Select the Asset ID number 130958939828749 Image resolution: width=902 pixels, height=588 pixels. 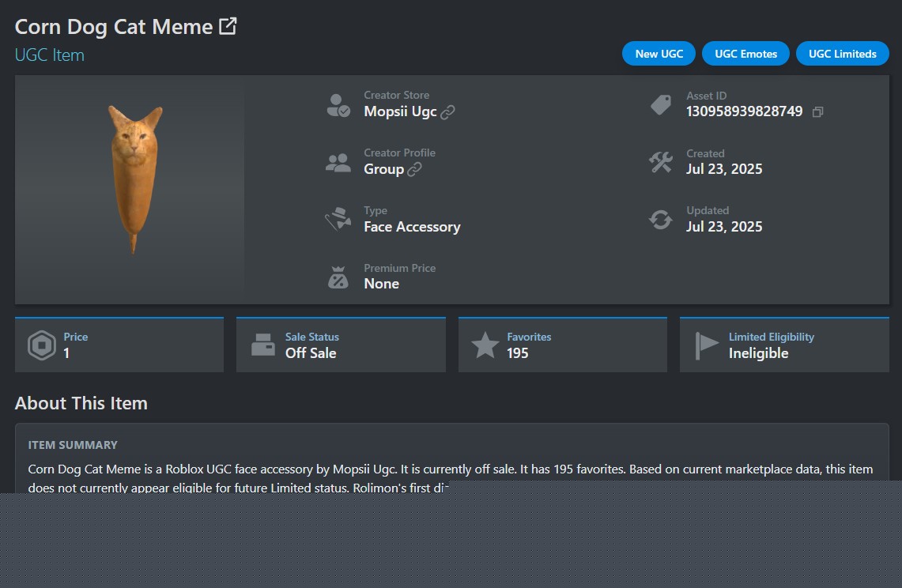pyautogui.click(x=745, y=111)
